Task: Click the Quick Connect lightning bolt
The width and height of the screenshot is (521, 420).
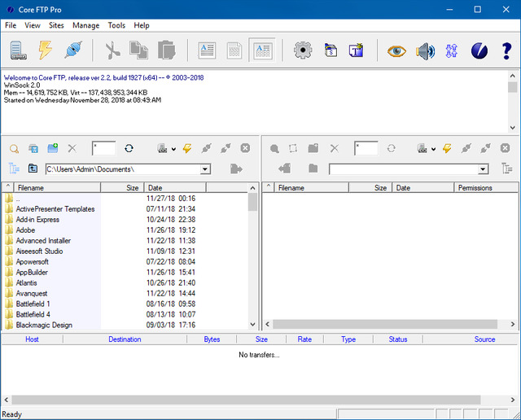Action: point(46,50)
